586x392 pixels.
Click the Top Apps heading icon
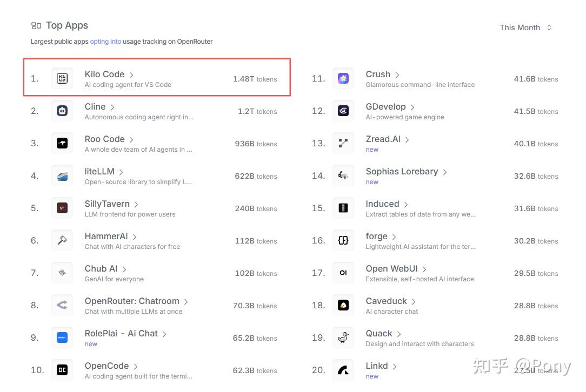click(x=36, y=26)
